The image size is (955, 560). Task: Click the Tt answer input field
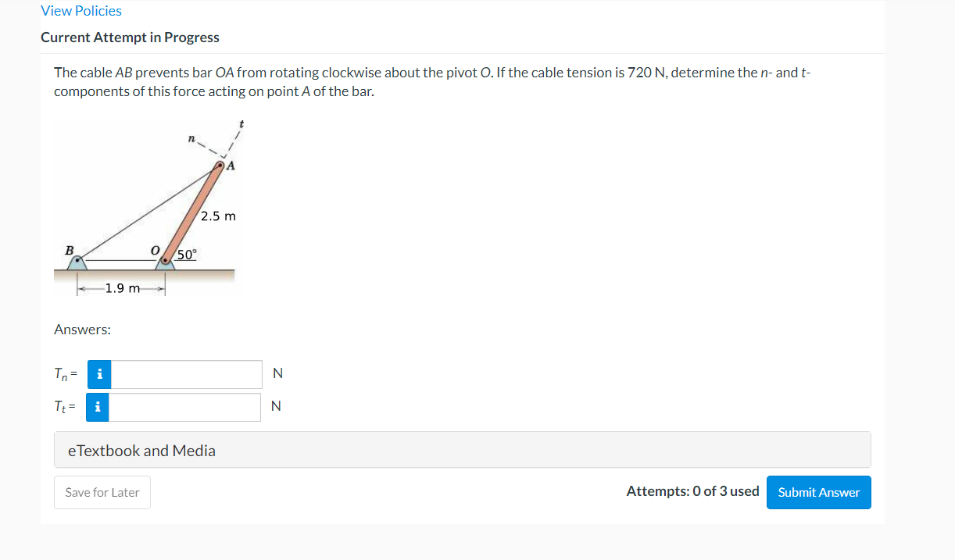click(185, 407)
